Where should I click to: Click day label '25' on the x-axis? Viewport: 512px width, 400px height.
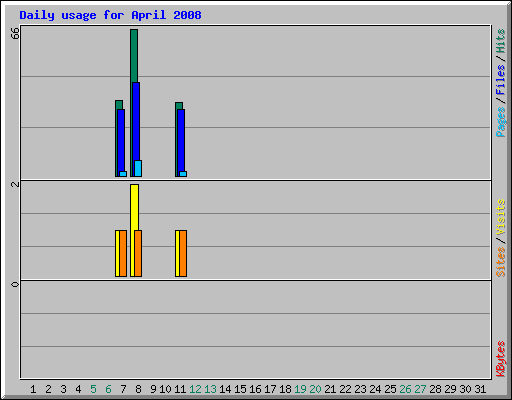pyautogui.click(x=390, y=389)
